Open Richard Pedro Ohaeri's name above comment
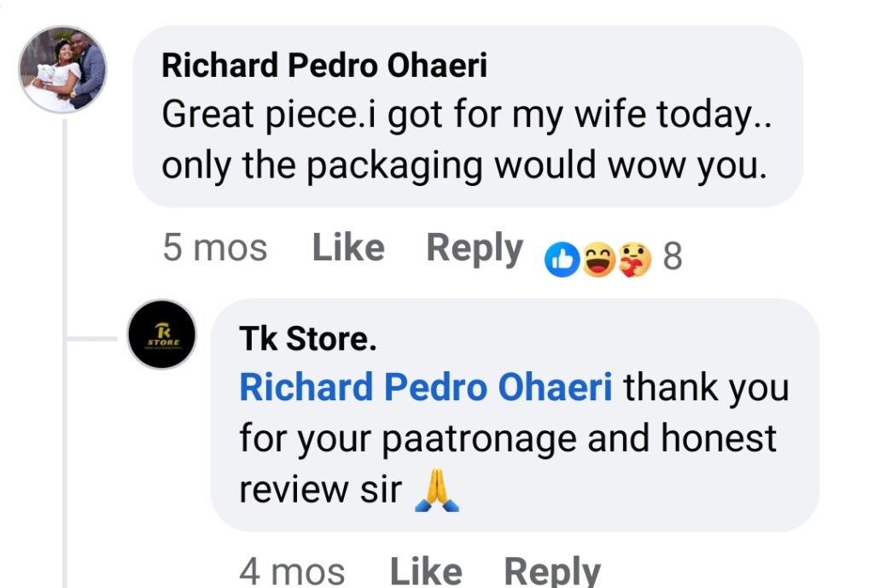Viewport: 874px width, 588px height. (x=324, y=66)
